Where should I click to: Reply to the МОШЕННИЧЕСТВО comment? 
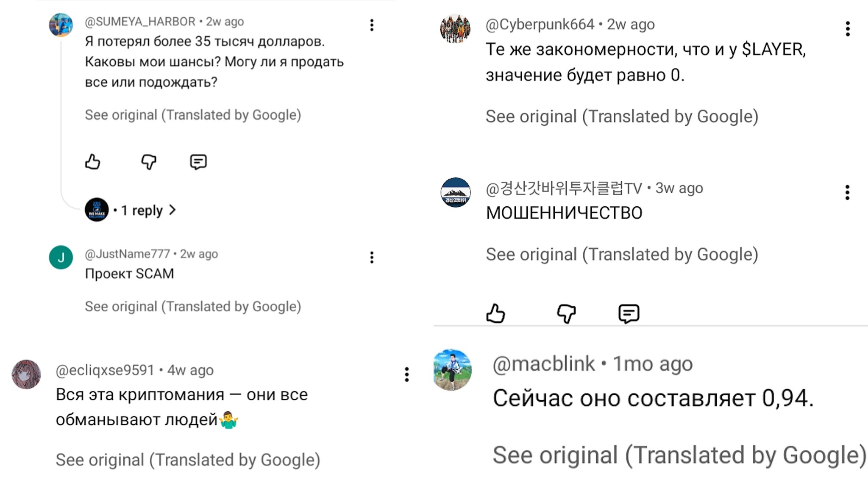tap(629, 314)
